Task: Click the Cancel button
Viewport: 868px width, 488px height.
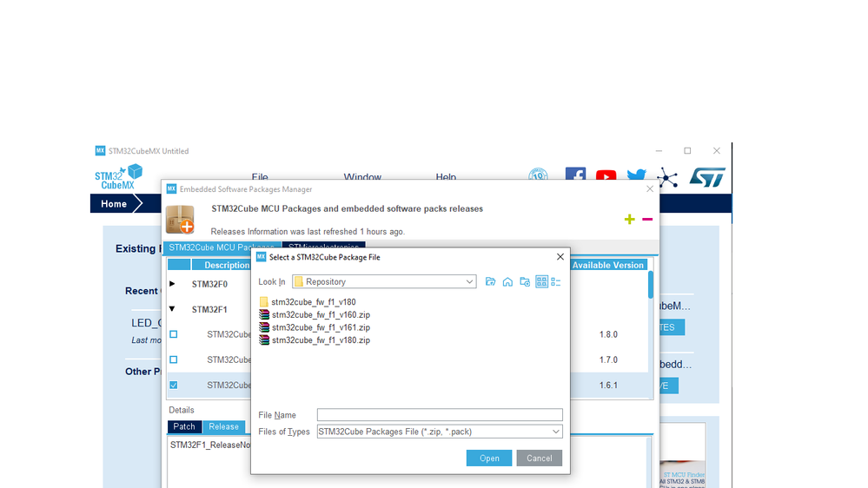Action: tap(540, 458)
